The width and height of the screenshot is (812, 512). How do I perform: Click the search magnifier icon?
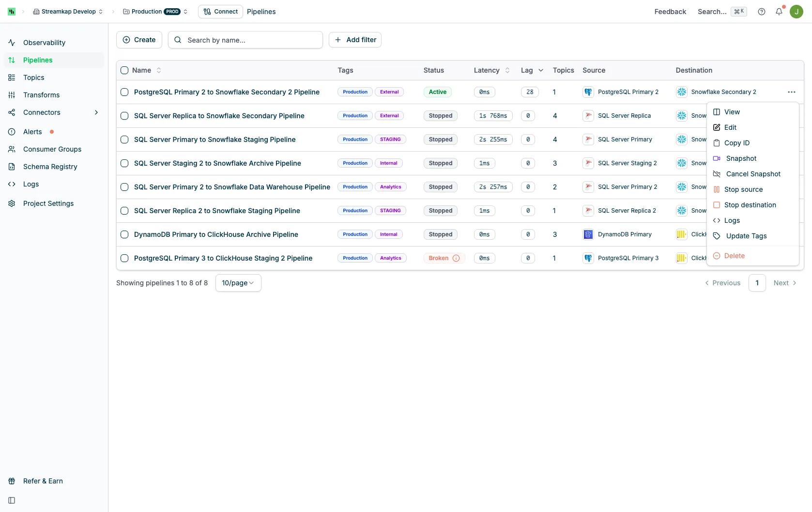coord(178,40)
